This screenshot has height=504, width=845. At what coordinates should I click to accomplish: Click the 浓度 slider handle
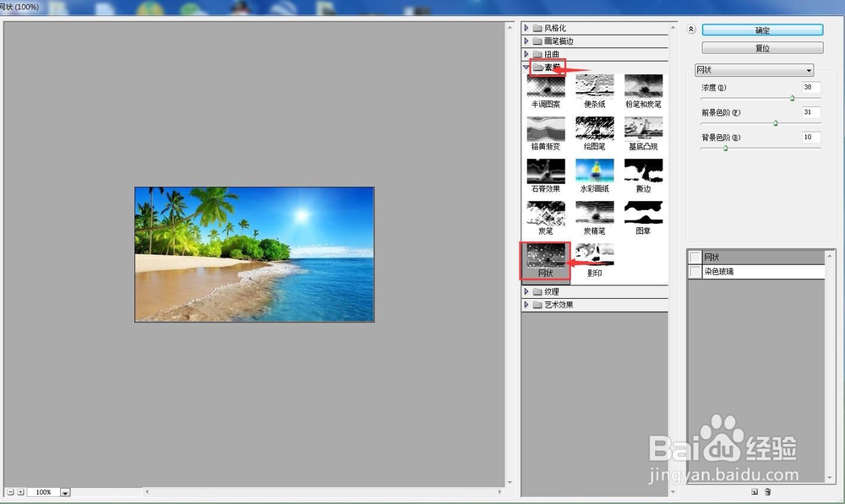[793, 98]
